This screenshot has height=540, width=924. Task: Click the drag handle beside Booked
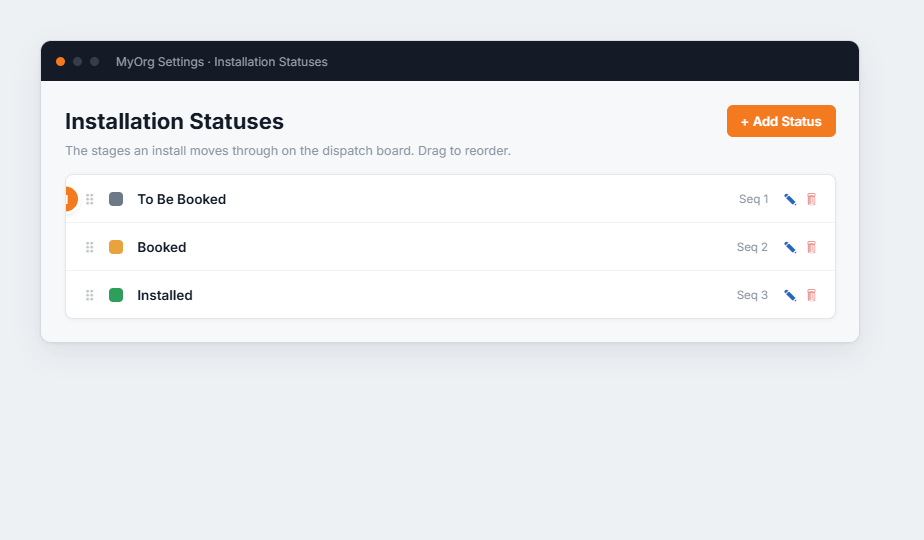[x=90, y=247]
